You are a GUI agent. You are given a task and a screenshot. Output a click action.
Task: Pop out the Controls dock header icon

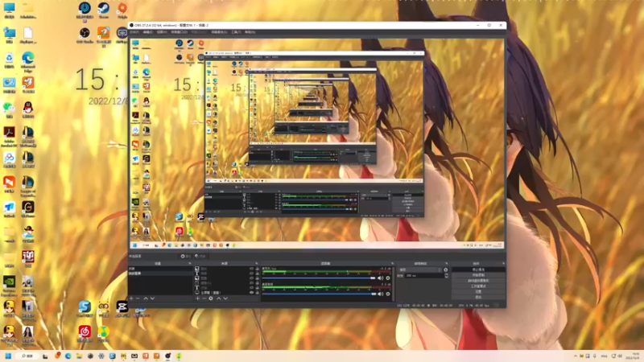pos(503,264)
